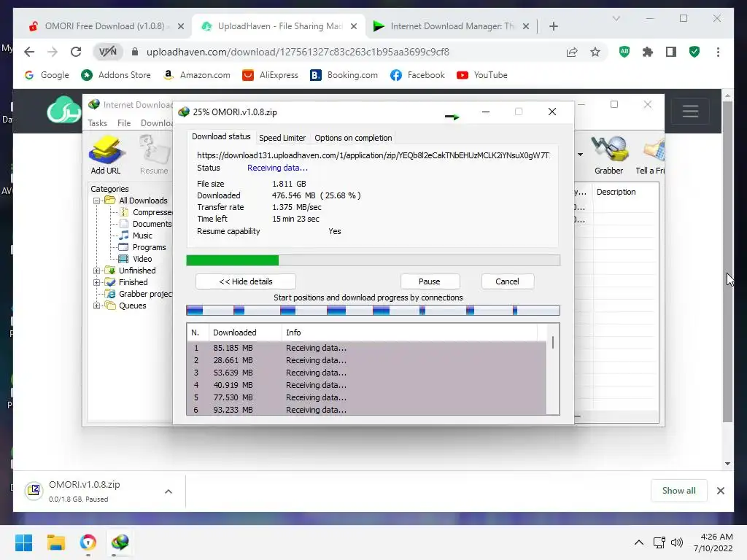Open the Booking.com bookmark

click(344, 75)
